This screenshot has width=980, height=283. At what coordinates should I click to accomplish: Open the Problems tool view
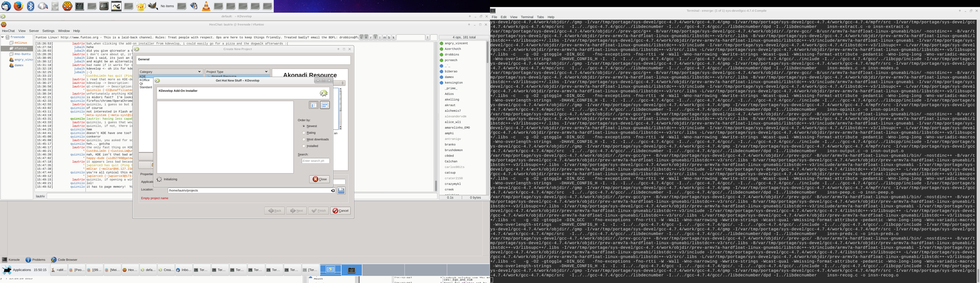click(x=35, y=260)
